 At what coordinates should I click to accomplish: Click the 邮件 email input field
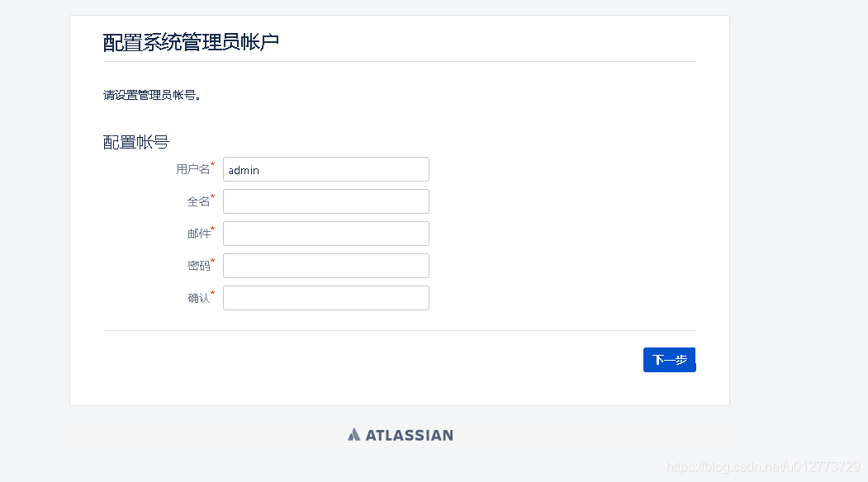(x=325, y=233)
